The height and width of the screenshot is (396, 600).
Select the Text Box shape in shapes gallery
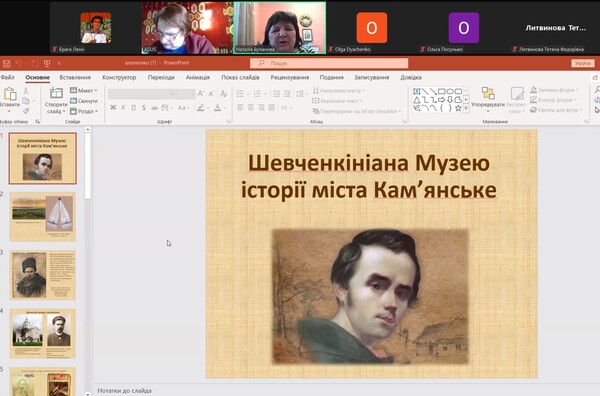(417, 91)
